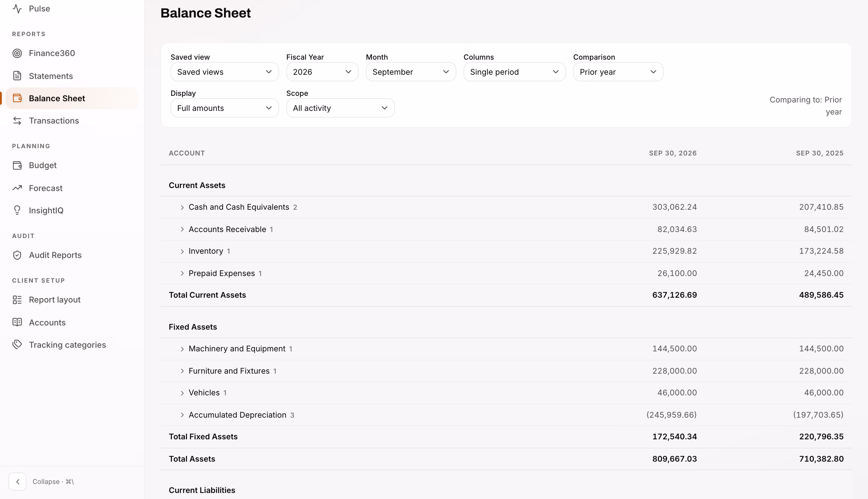Open the Forecast page
This screenshot has height=499, width=868.
click(72, 188)
